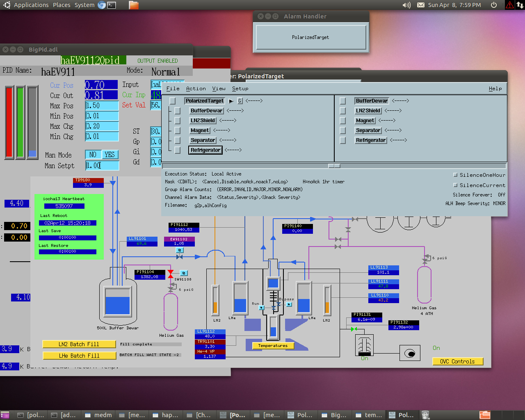525x420 pixels.
Task: Open the Applications menu in top panel
Action: [x=31, y=5]
